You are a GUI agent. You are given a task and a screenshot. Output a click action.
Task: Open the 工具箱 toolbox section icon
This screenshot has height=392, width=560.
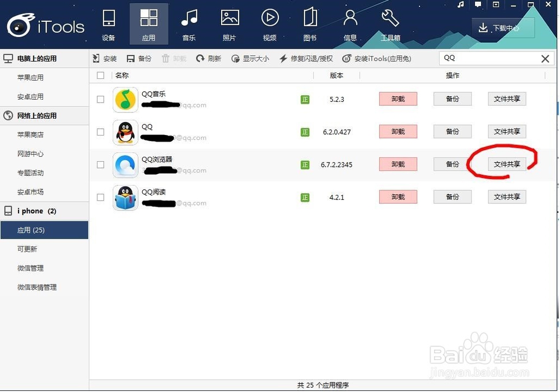(x=390, y=24)
